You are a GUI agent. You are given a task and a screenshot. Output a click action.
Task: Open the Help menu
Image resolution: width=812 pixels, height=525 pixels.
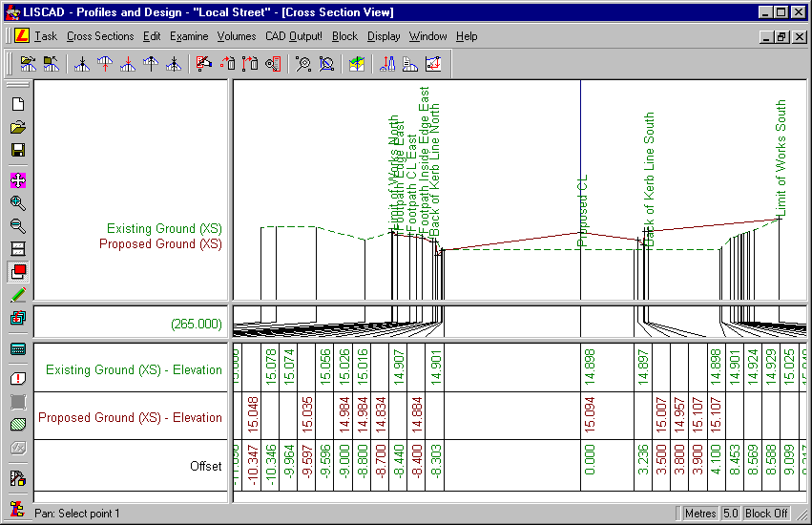coord(467,36)
